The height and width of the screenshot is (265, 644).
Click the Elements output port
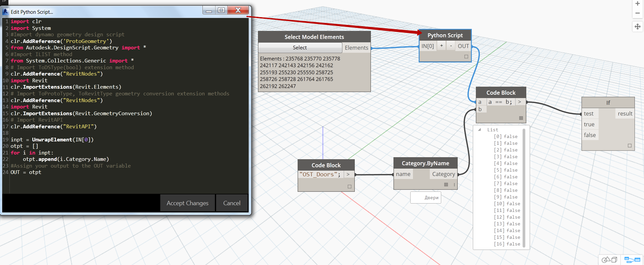coord(356,48)
